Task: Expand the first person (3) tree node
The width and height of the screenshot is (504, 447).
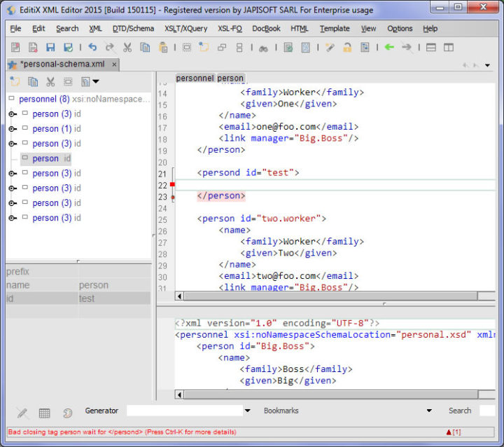Action: tap(12, 114)
